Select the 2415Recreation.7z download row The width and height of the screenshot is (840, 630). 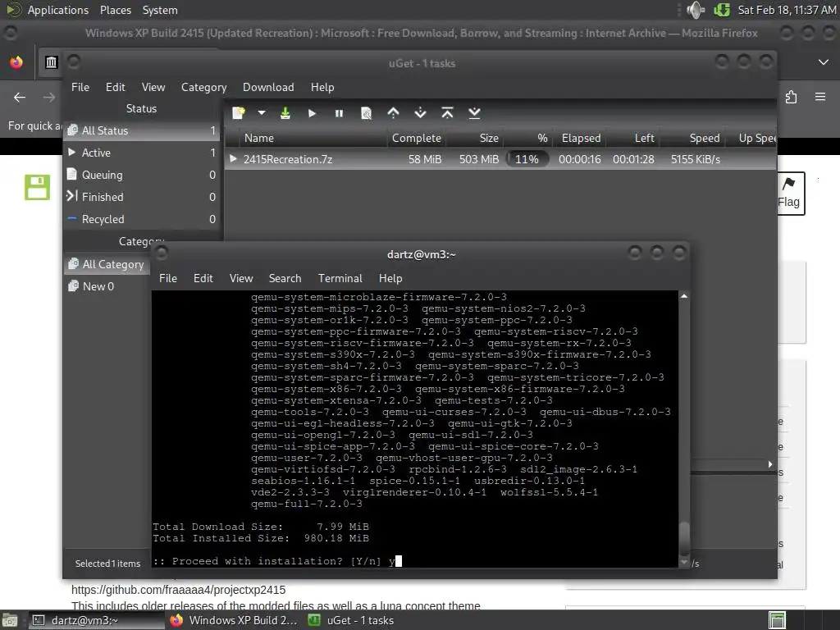click(x=500, y=159)
